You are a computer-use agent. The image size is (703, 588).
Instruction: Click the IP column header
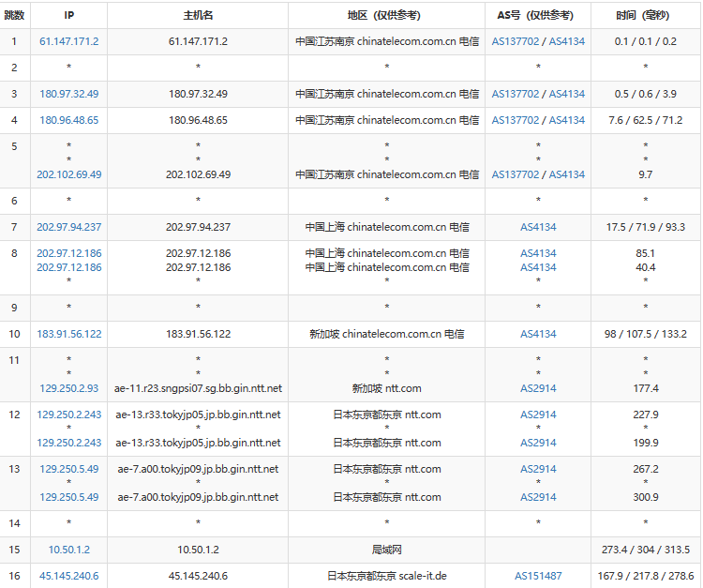tap(69, 15)
